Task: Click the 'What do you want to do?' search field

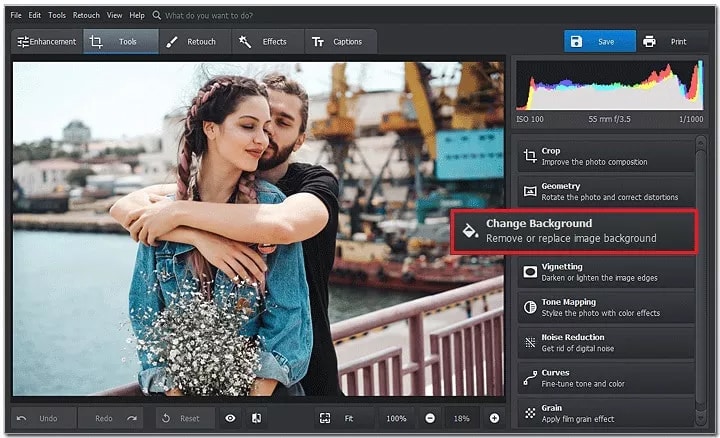Action: point(209,16)
